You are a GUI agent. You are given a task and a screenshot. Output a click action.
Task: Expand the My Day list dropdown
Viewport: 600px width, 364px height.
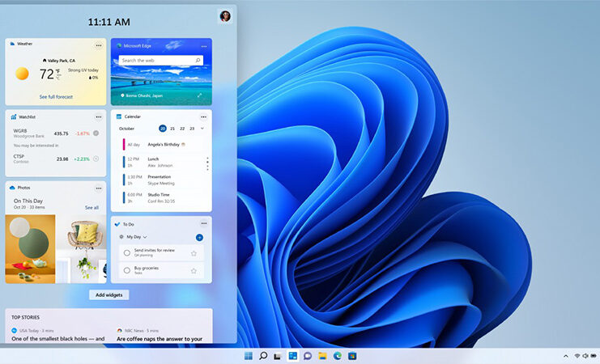[x=145, y=237]
